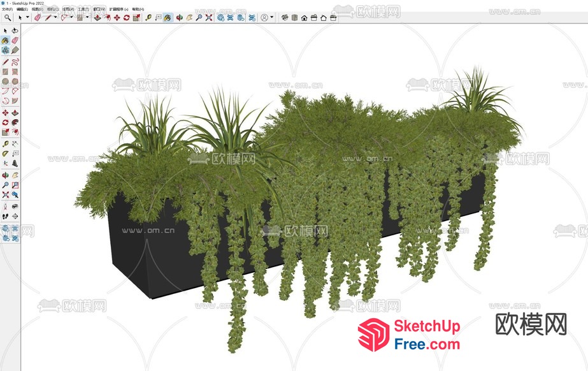Select the Freehand squiggle tool

pos(15,62)
